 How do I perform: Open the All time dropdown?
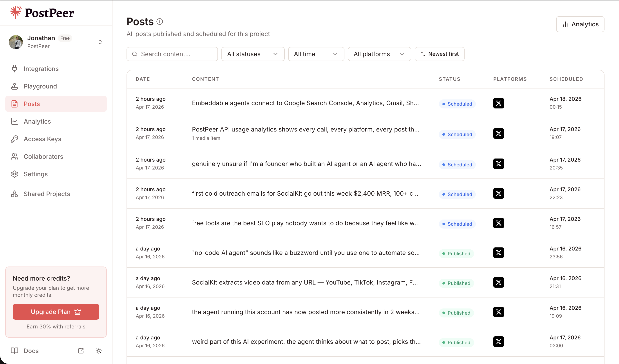coord(316,54)
